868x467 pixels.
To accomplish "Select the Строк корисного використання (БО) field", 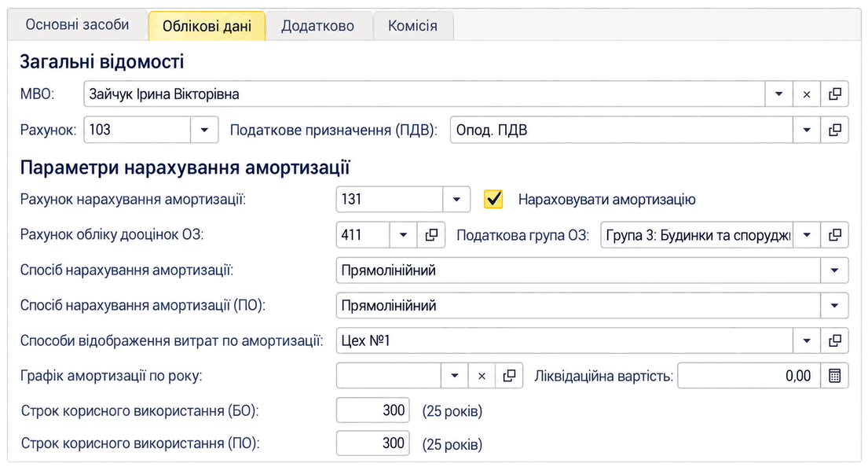I will [x=372, y=410].
